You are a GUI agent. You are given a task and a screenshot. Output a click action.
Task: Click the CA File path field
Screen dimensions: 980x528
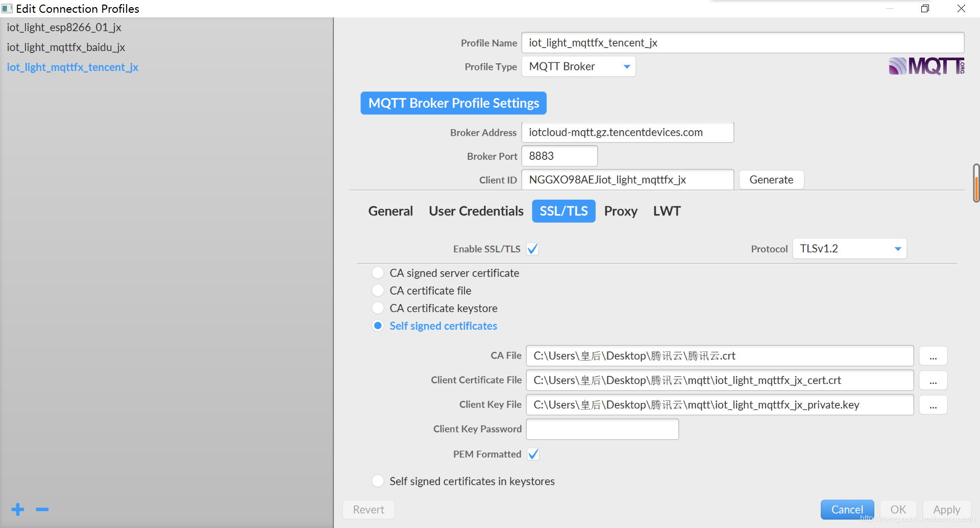tap(720, 356)
